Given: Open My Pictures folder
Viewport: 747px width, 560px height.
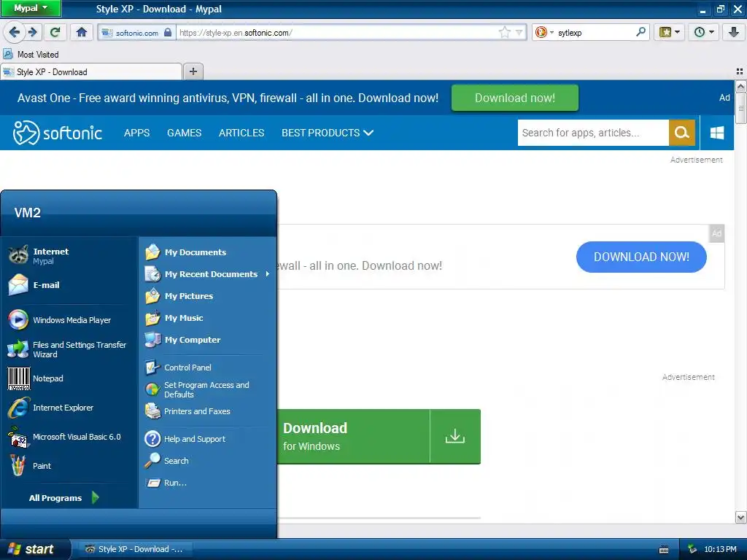Looking at the screenshot, I should click(x=208, y=296).
